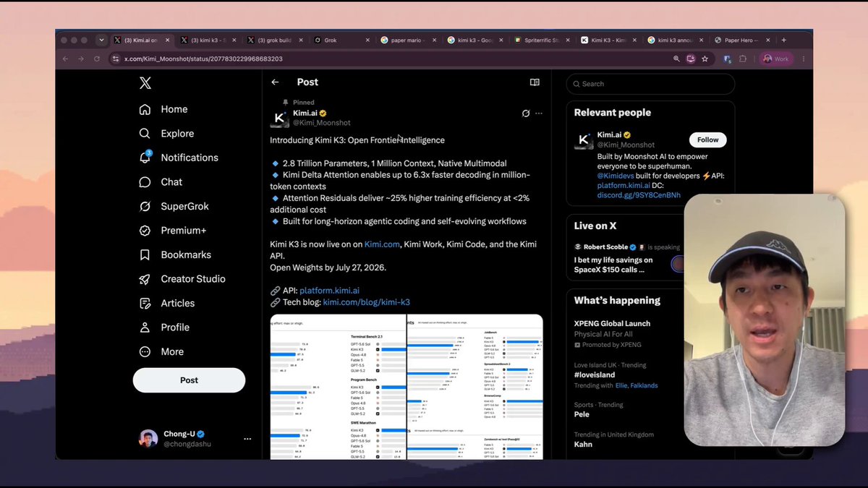The height and width of the screenshot is (488, 868).
Task: Switch to the Spriterrific browser tab
Action: 542,40
